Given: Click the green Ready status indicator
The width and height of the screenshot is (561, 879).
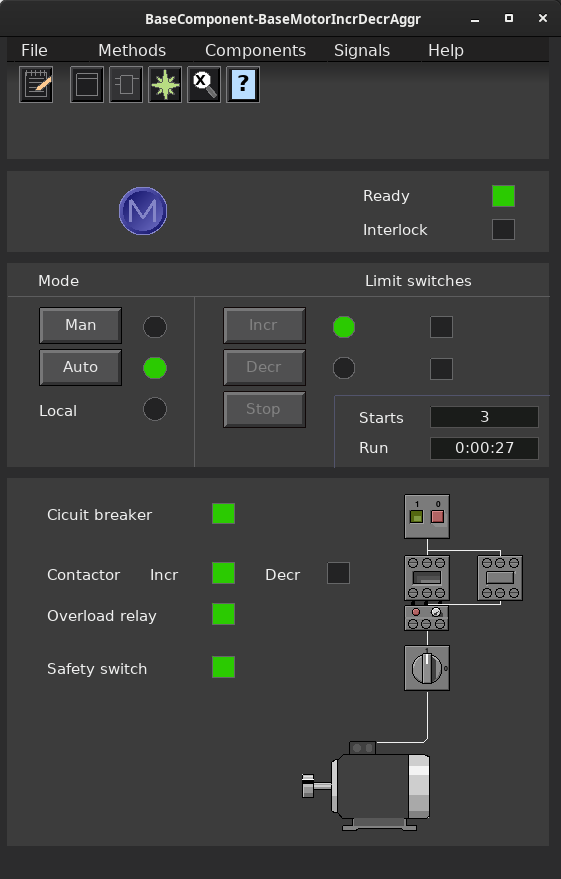Looking at the screenshot, I should 503,196.
